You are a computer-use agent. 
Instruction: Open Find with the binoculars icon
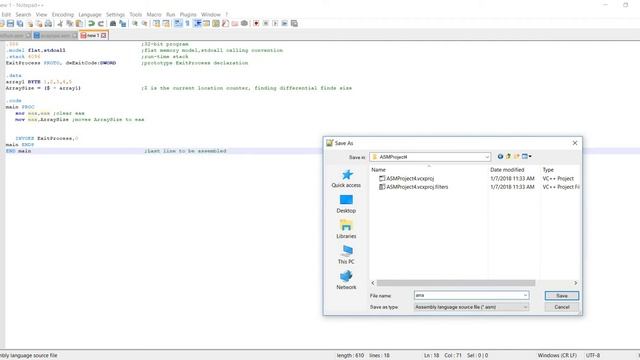point(113,24)
